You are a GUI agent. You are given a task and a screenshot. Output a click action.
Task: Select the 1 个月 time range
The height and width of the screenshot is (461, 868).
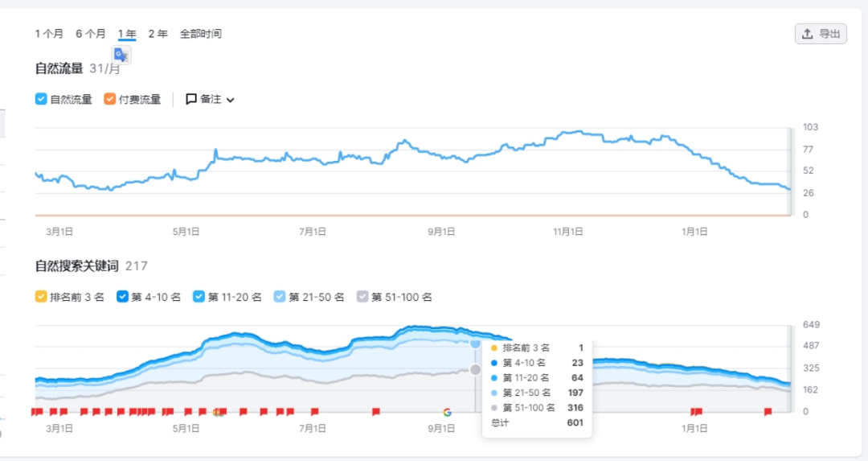pyautogui.click(x=49, y=34)
